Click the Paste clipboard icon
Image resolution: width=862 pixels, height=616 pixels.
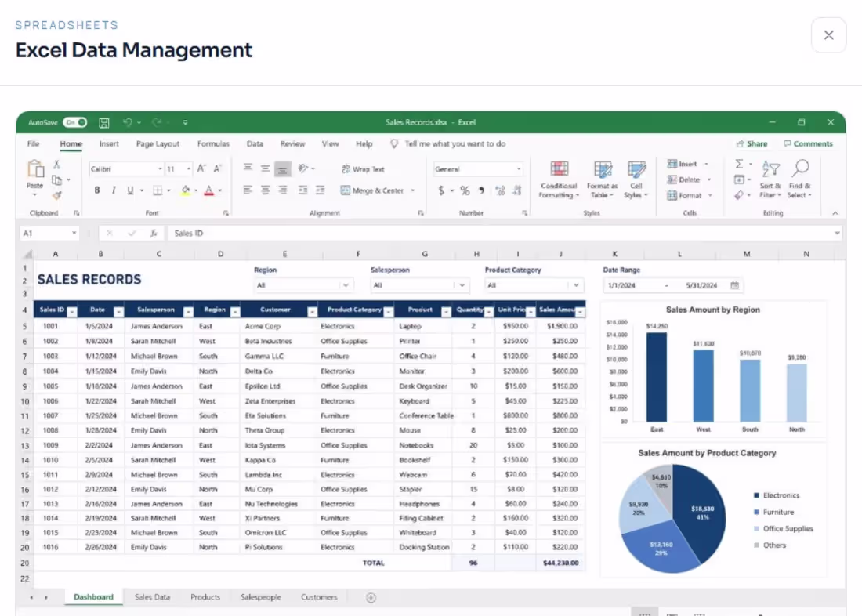coord(35,168)
